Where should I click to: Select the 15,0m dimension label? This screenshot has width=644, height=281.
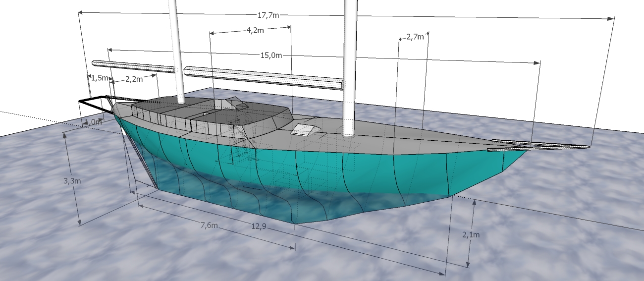point(271,55)
